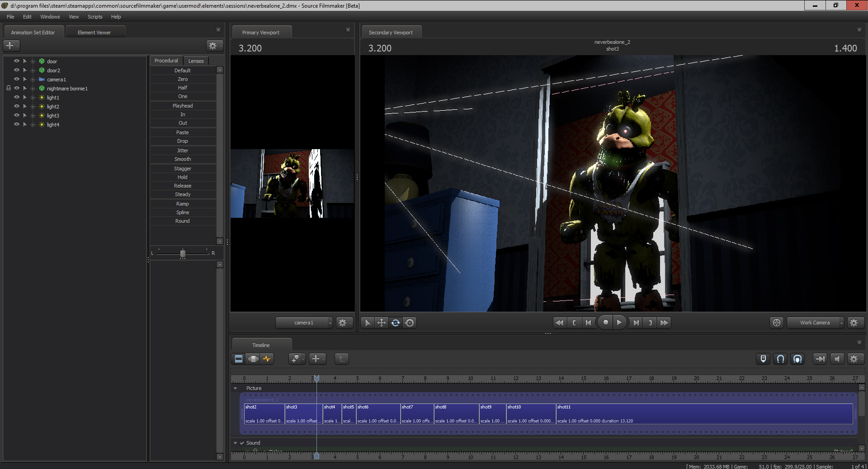The height and width of the screenshot is (469, 868).
Task: Click the timeline bookmark marker icon
Action: pos(763,359)
